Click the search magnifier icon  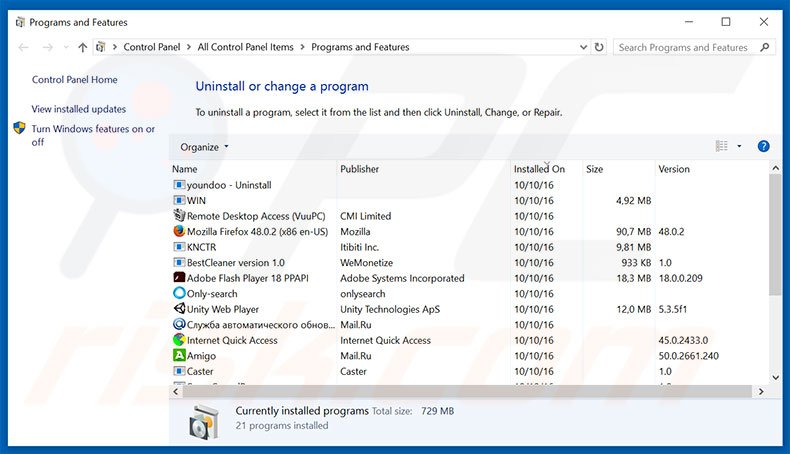point(764,47)
